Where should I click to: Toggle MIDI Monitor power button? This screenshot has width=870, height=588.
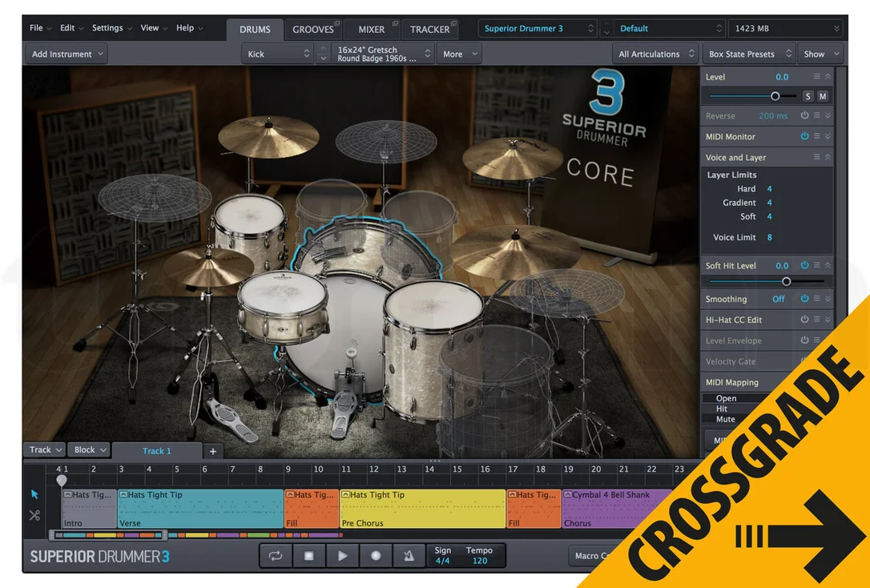pos(804,136)
